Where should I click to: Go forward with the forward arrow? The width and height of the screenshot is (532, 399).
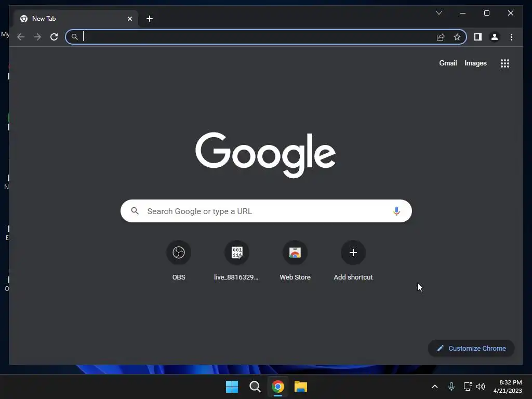point(37,37)
